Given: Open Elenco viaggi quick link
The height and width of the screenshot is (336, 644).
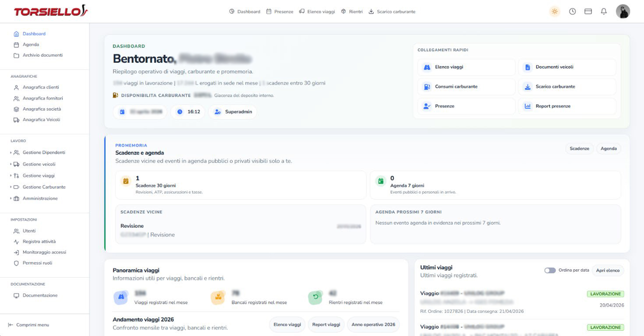Looking at the screenshot, I should (466, 67).
